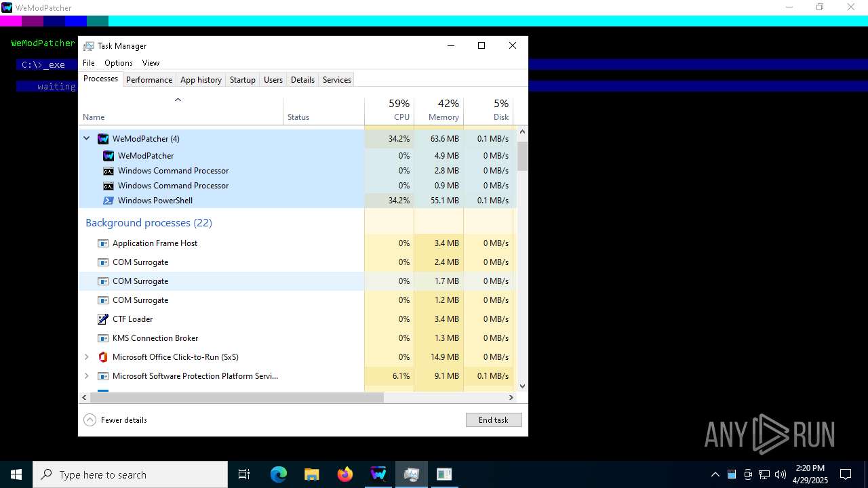Switch to the Services tab
The width and height of the screenshot is (868, 488).
337,80
